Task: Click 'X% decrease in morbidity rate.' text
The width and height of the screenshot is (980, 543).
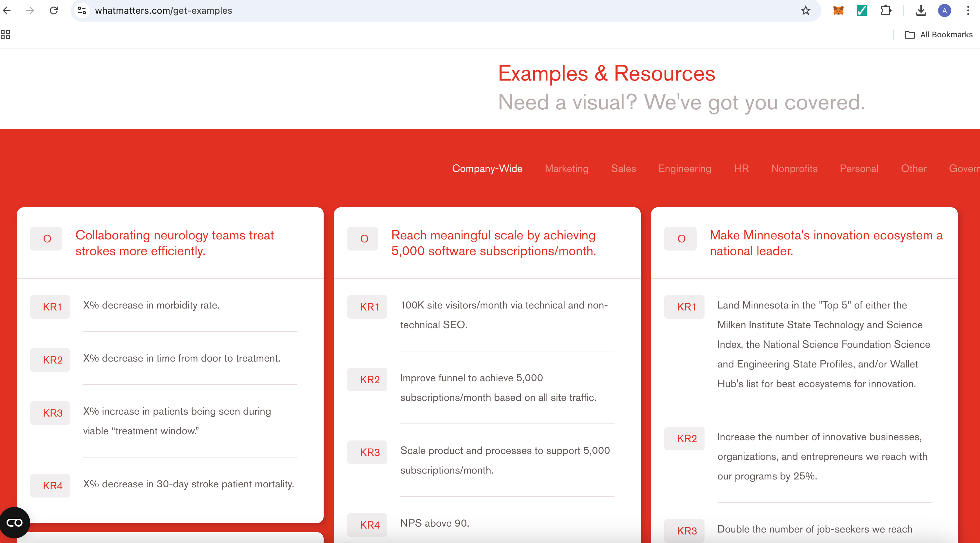Action: pos(151,305)
